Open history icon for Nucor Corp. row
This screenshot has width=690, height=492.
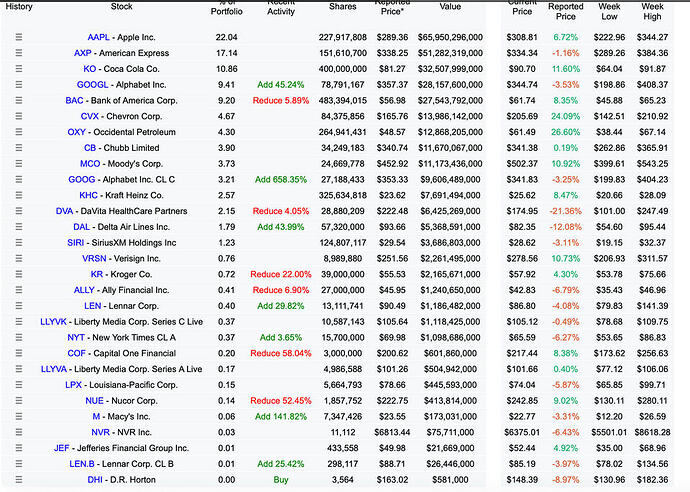click(18, 400)
